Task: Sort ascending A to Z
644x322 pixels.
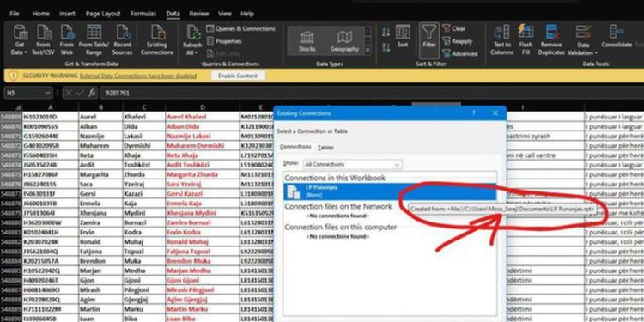Action: coord(386,32)
